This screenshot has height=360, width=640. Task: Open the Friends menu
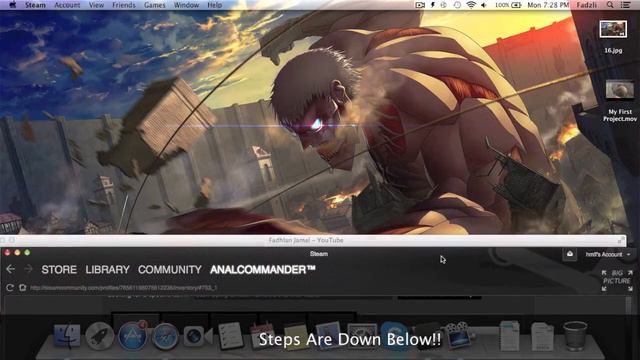pos(124,5)
